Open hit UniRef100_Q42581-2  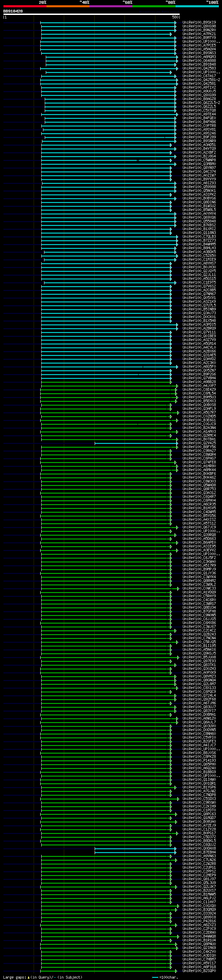tap(201, 80)
